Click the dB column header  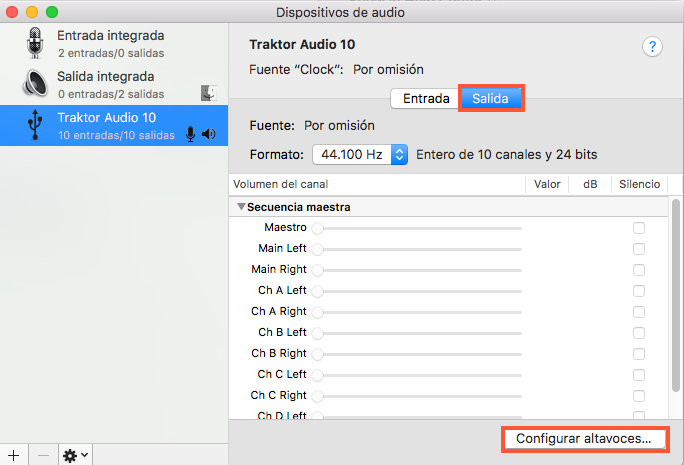[x=590, y=185]
